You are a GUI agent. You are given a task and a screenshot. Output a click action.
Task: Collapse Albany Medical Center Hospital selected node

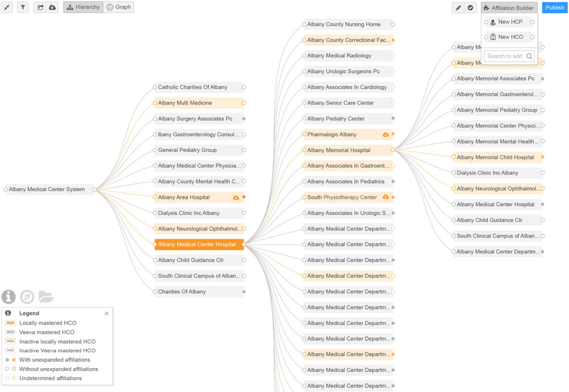click(x=244, y=245)
